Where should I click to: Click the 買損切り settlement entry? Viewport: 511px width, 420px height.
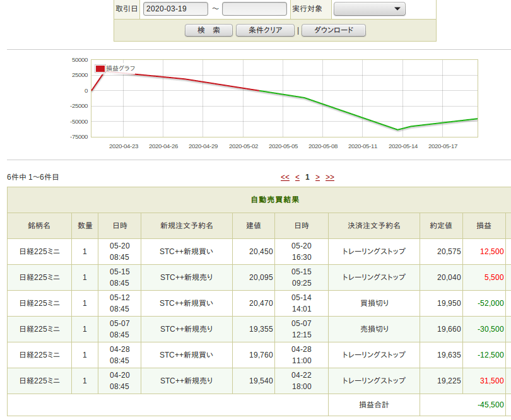[374, 303]
